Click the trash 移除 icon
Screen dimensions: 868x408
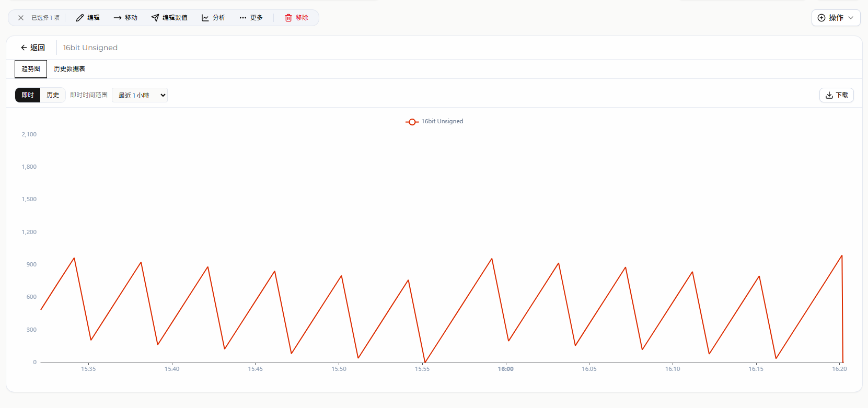(288, 18)
